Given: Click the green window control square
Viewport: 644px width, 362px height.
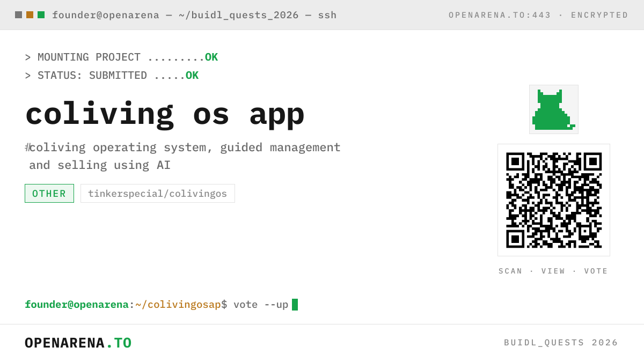Looking at the screenshot, I should click(x=41, y=15).
